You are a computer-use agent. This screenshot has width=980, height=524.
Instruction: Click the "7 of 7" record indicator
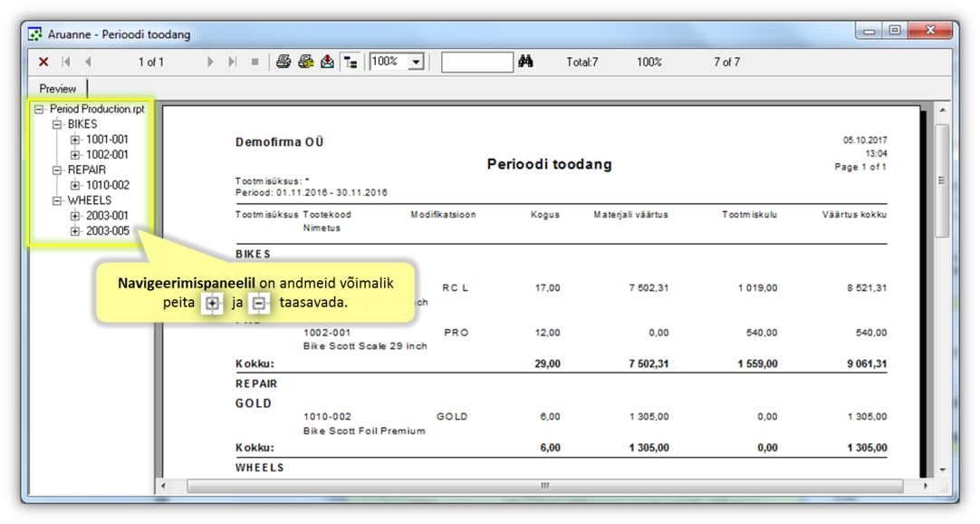727,62
